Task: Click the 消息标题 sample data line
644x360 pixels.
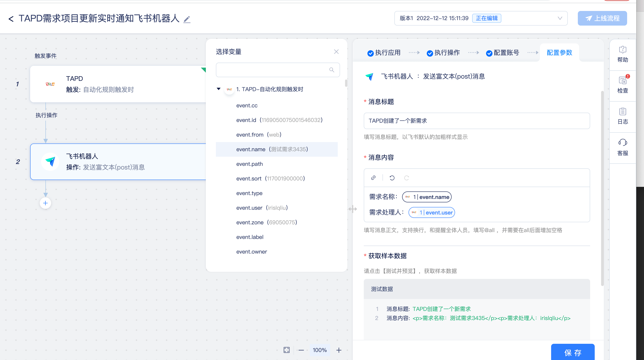Action: [x=428, y=309]
